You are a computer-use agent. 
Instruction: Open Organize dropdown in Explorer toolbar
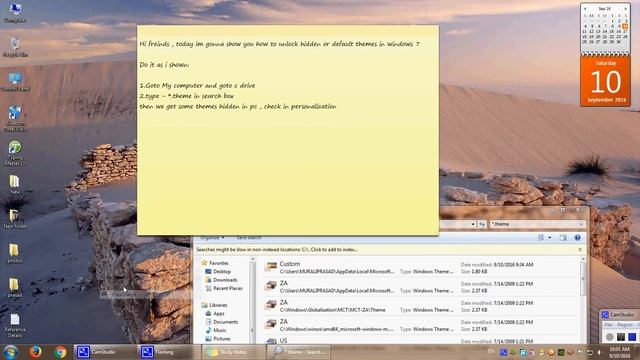click(212, 237)
